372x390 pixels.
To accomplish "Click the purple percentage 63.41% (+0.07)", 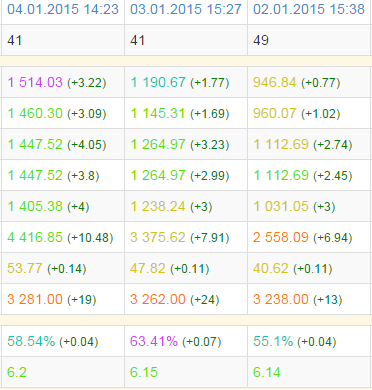I will (x=176, y=342).
